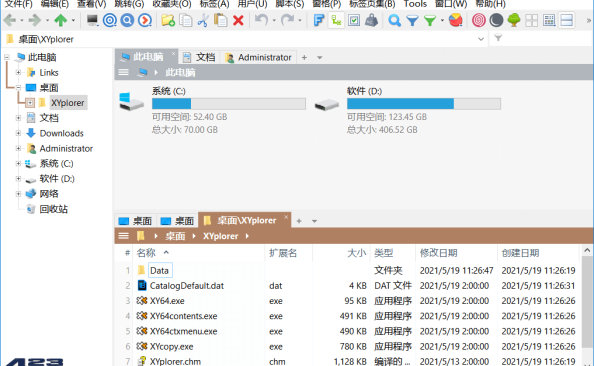594x366 pixels.
Task: Click the C: drive icon
Action: (x=131, y=102)
